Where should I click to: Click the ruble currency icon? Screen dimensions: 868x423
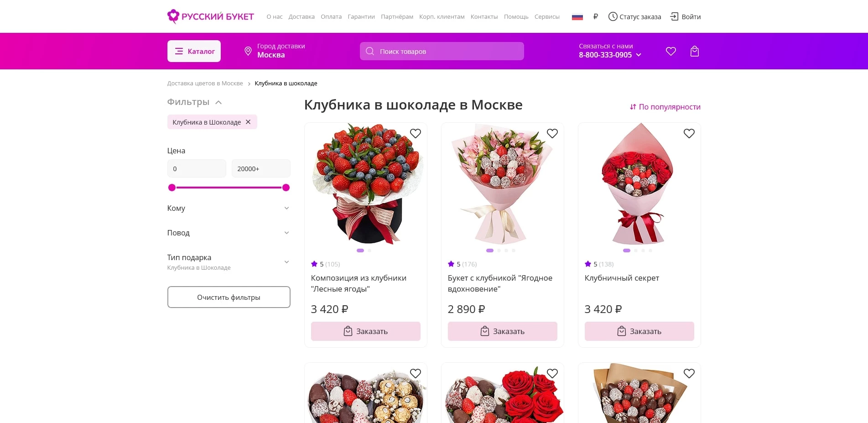595,17
